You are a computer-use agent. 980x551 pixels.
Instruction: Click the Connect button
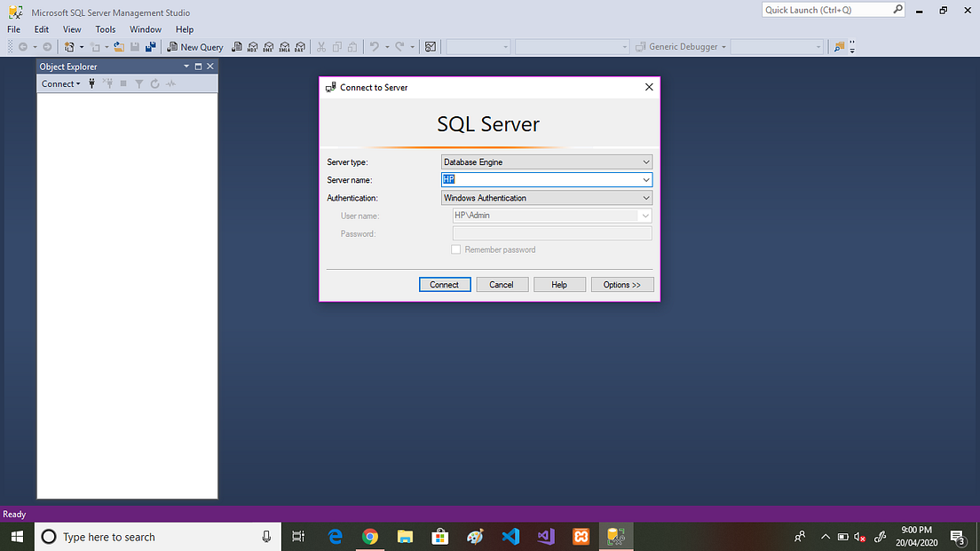click(x=445, y=284)
